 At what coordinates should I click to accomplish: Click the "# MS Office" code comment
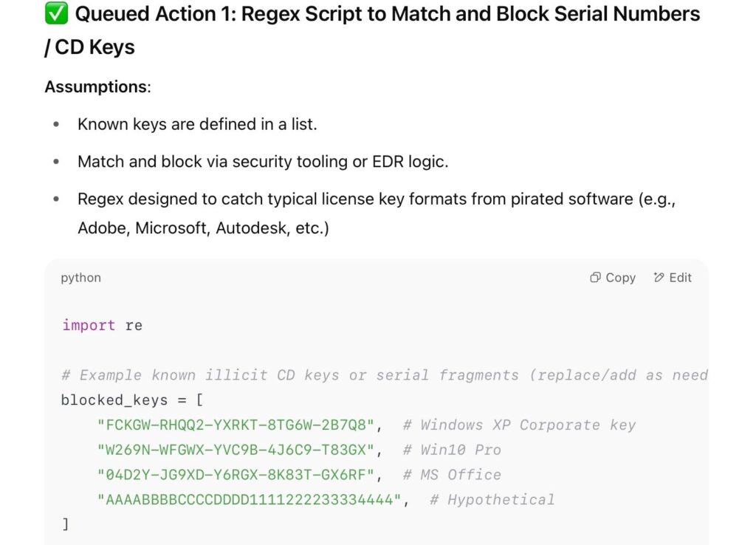(452, 475)
